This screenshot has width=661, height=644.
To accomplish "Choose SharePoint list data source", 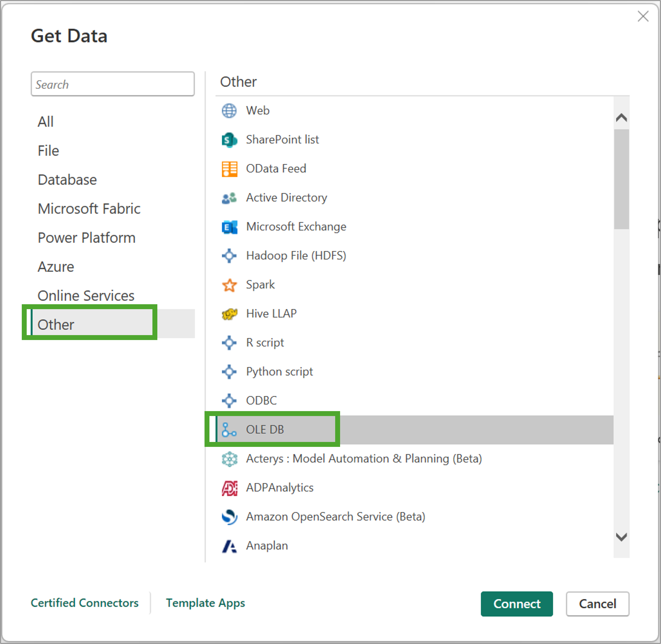I will pos(282,140).
